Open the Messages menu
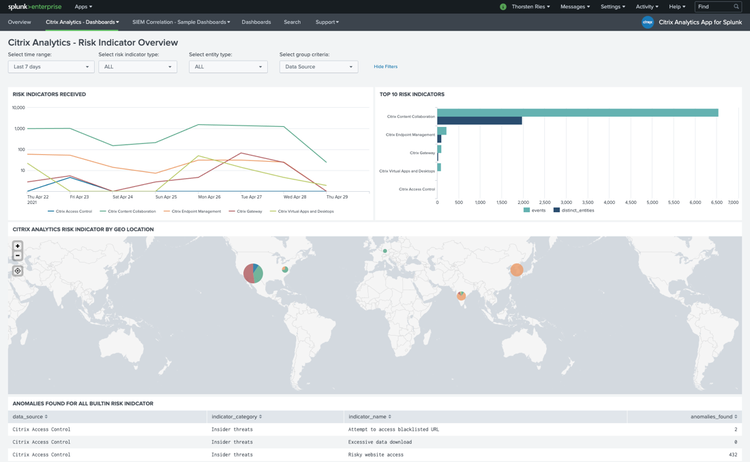 tap(575, 7)
